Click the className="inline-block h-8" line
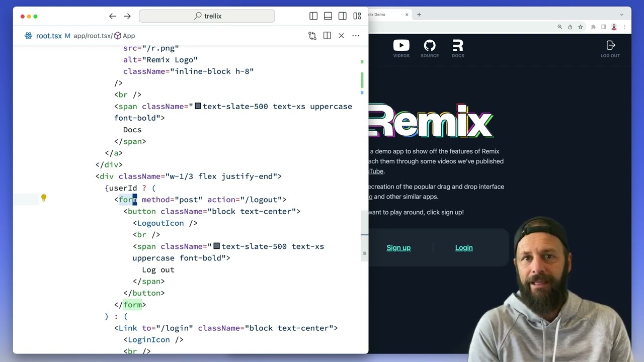 coord(189,71)
